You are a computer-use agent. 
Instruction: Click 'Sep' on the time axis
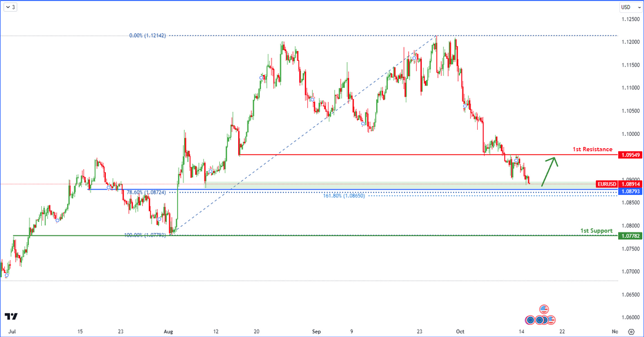click(316, 331)
